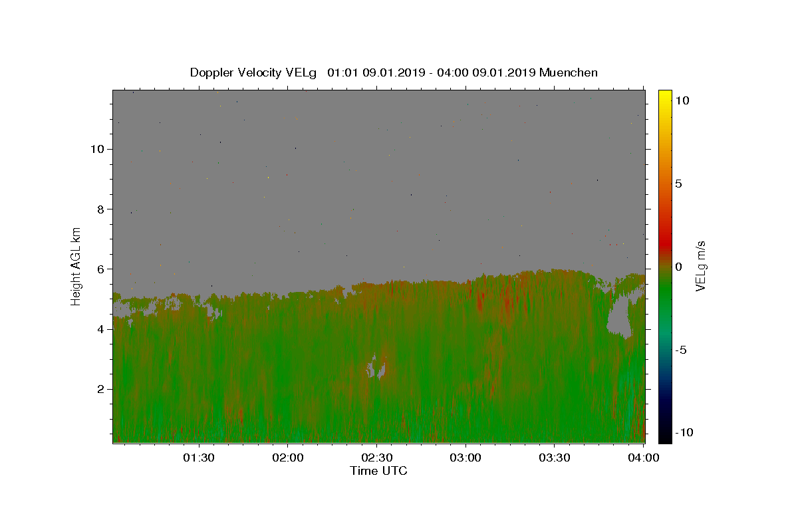
Task: Click the '02:30' time axis label
Action: (x=377, y=458)
